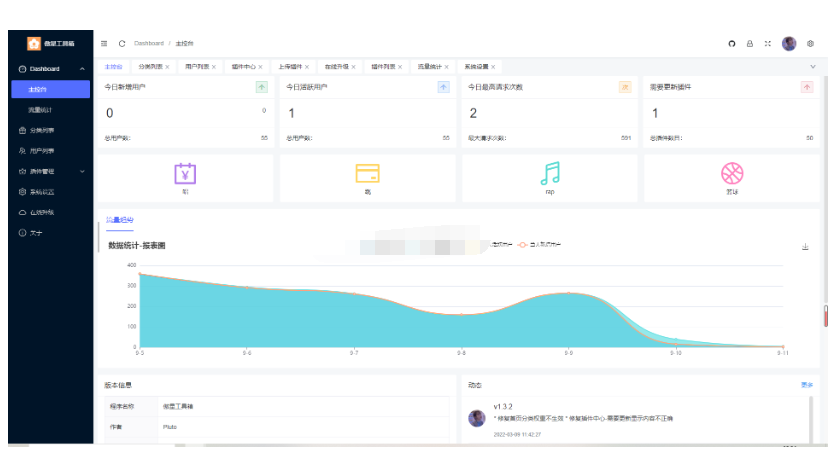The height and width of the screenshot is (475, 832).
Task: Download the chart using the save icon
Action: (805, 247)
